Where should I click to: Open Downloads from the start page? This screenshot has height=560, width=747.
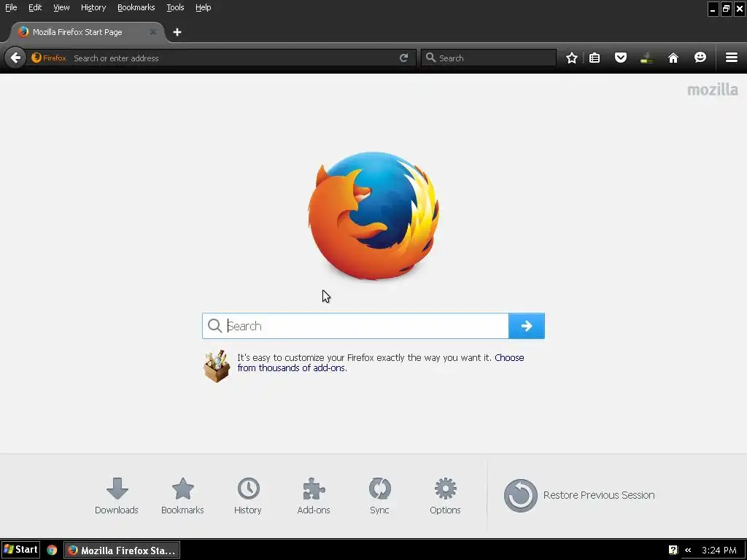pyautogui.click(x=117, y=496)
